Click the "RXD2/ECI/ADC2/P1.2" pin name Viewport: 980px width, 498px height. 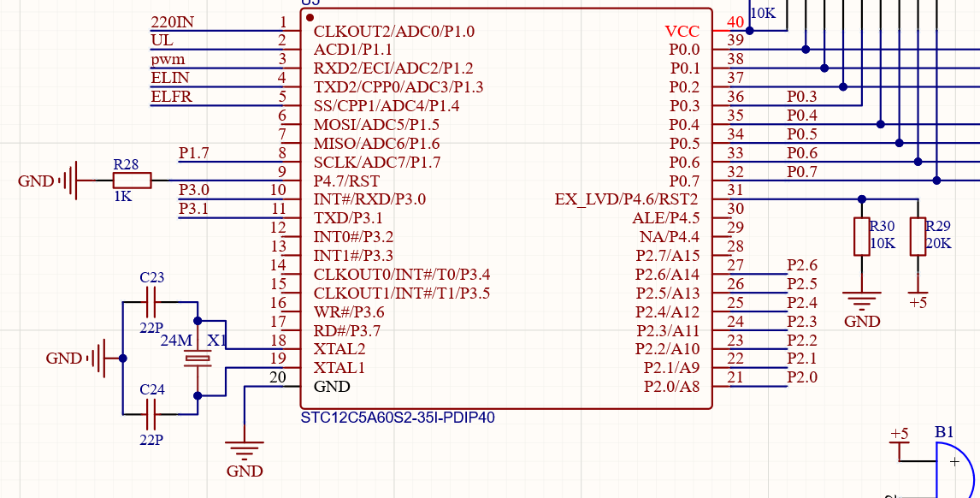click(393, 68)
